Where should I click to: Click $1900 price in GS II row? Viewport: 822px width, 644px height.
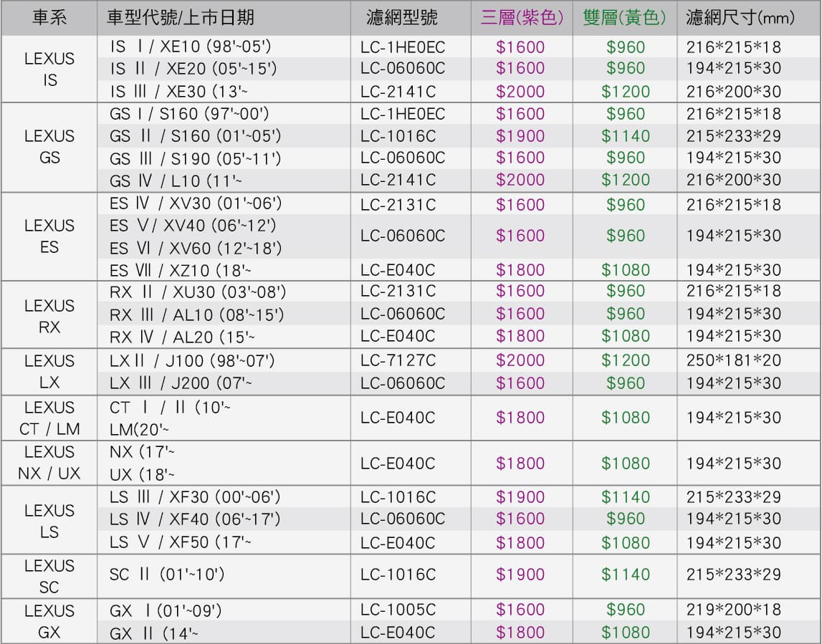tap(520, 136)
